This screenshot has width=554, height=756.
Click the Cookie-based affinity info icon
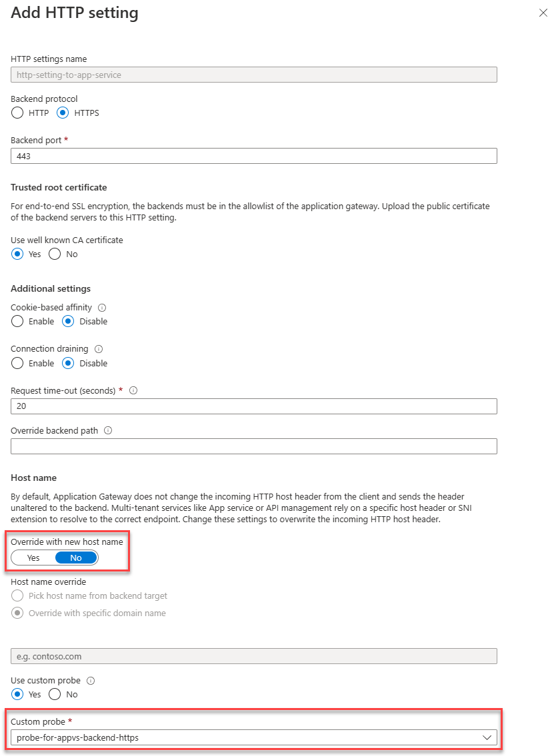(x=101, y=307)
